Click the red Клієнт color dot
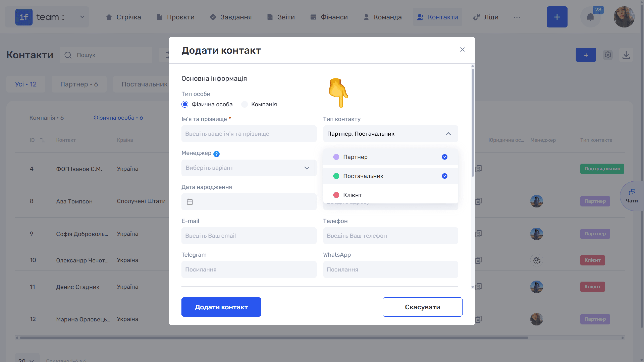 point(336,195)
